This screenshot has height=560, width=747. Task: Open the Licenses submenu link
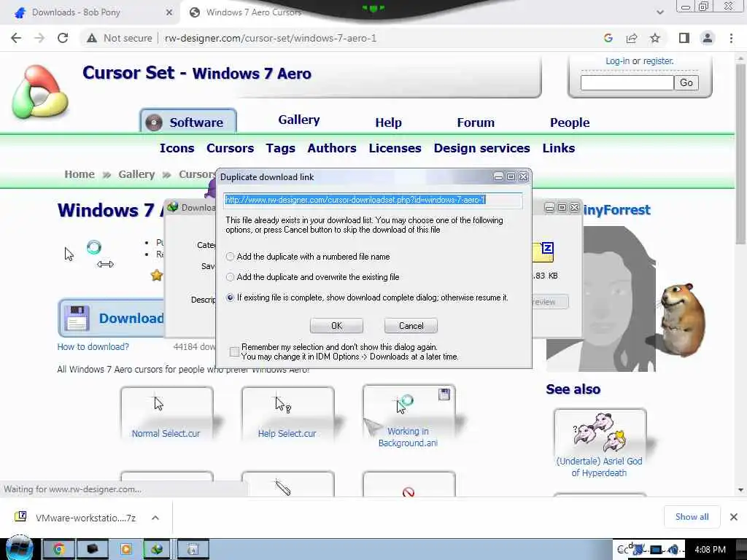[x=395, y=148]
